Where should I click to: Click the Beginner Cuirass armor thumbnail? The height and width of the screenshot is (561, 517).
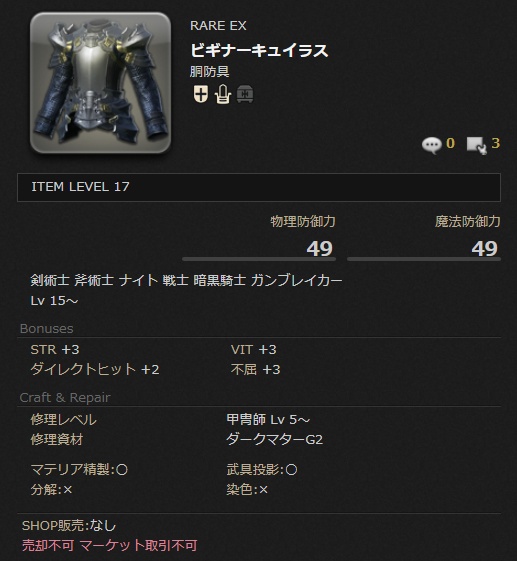(x=100, y=83)
